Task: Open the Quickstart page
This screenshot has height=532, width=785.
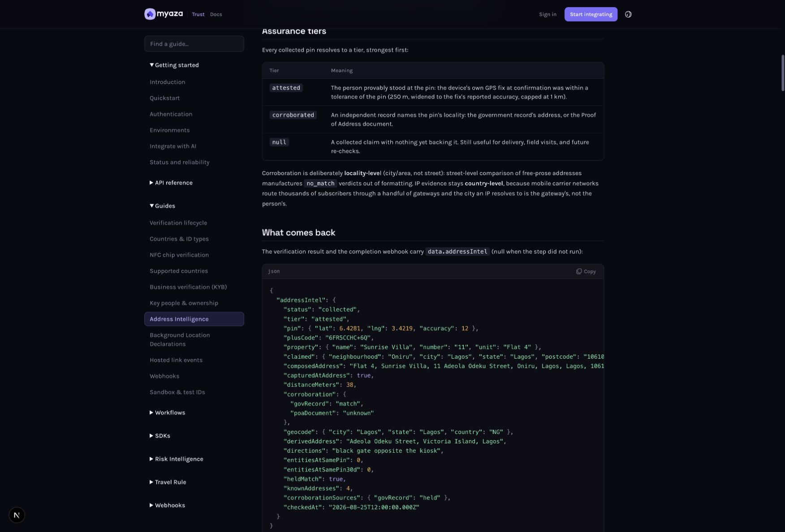Action: coord(165,98)
